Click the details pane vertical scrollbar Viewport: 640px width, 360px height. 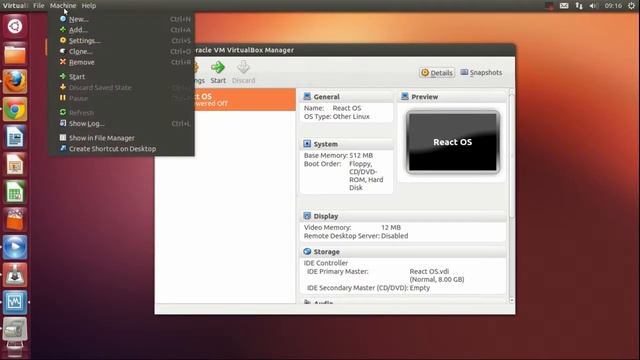(x=511, y=196)
